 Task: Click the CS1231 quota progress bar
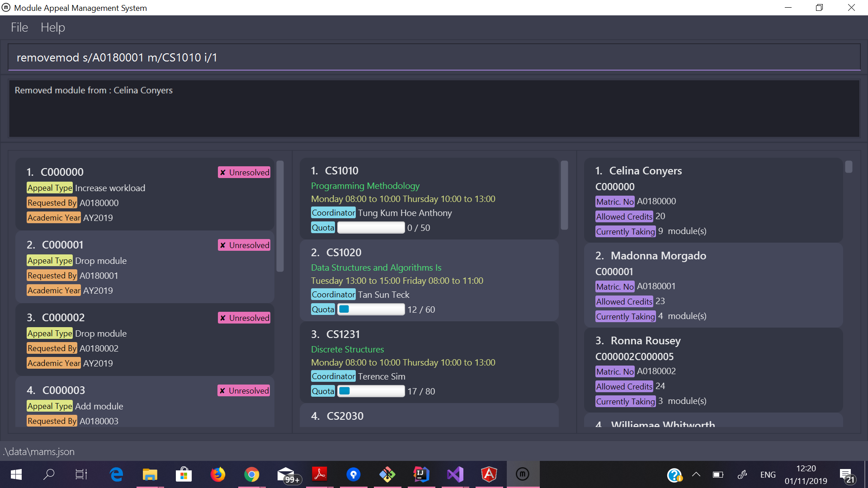(x=371, y=391)
